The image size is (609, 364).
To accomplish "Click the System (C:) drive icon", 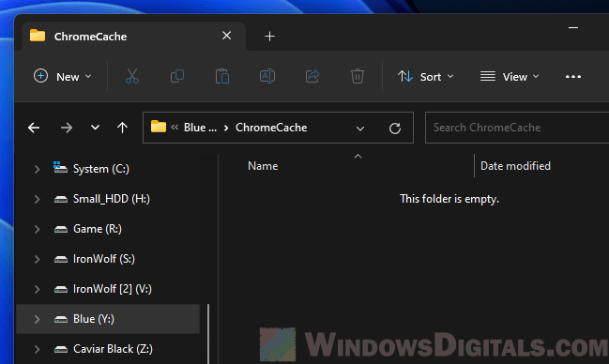I will (x=60, y=167).
